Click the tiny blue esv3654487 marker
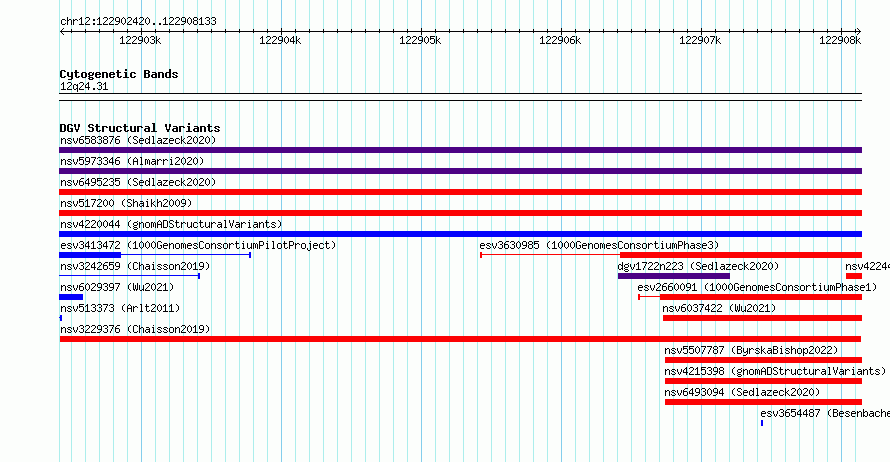 762,423
